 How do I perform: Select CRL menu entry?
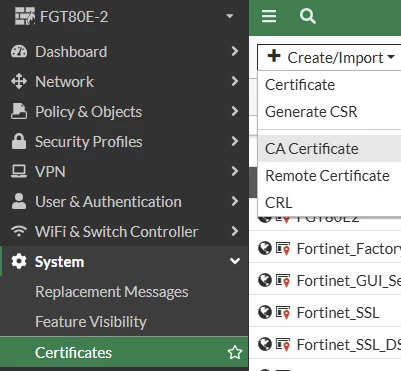[x=329, y=203]
